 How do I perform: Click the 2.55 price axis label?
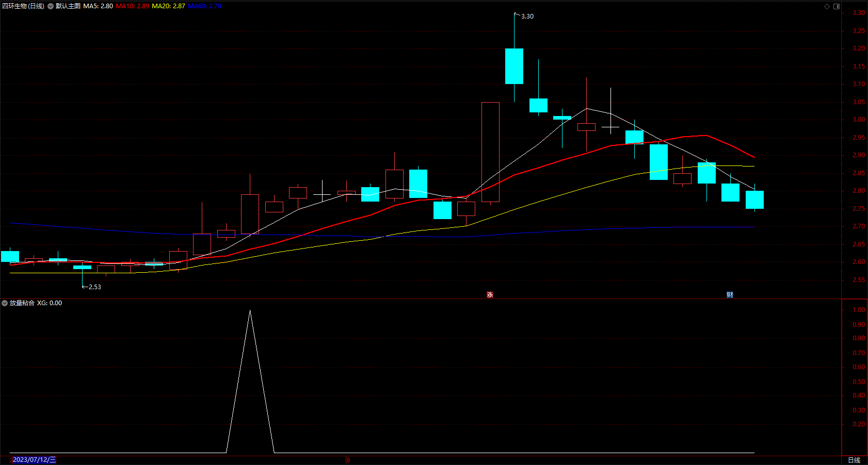click(x=859, y=280)
